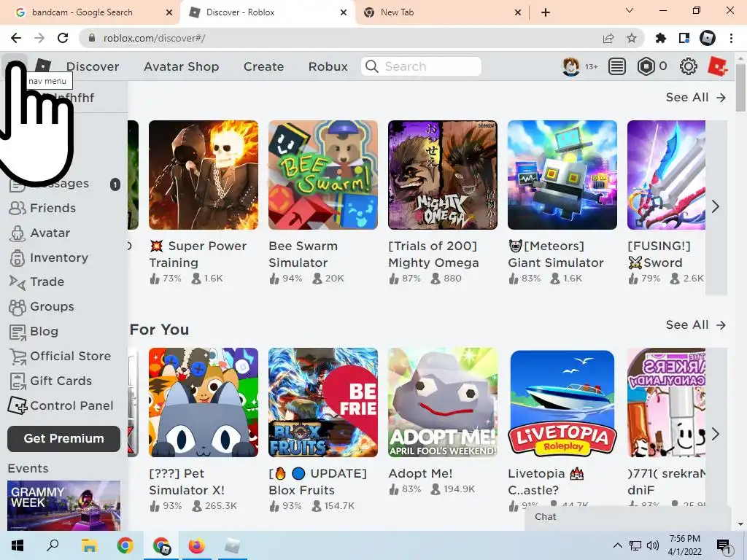This screenshot has height=560, width=747.
Task: Open the Gift Cards sidebar item
Action: [50, 381]
